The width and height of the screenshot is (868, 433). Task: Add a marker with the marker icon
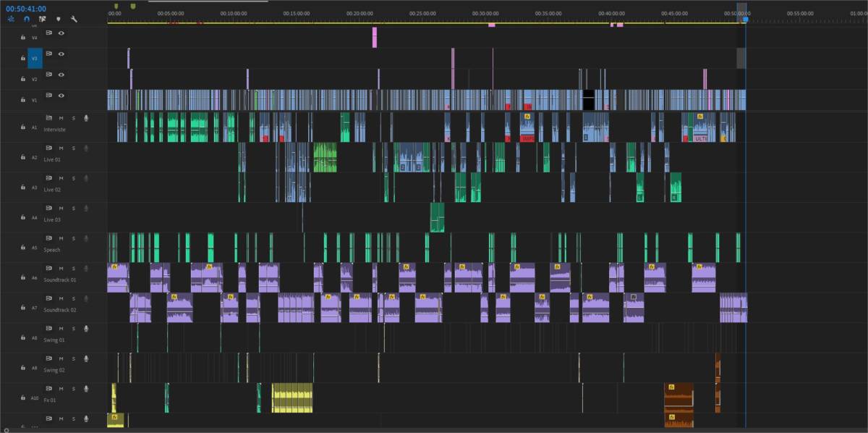(x=59, y=20)
